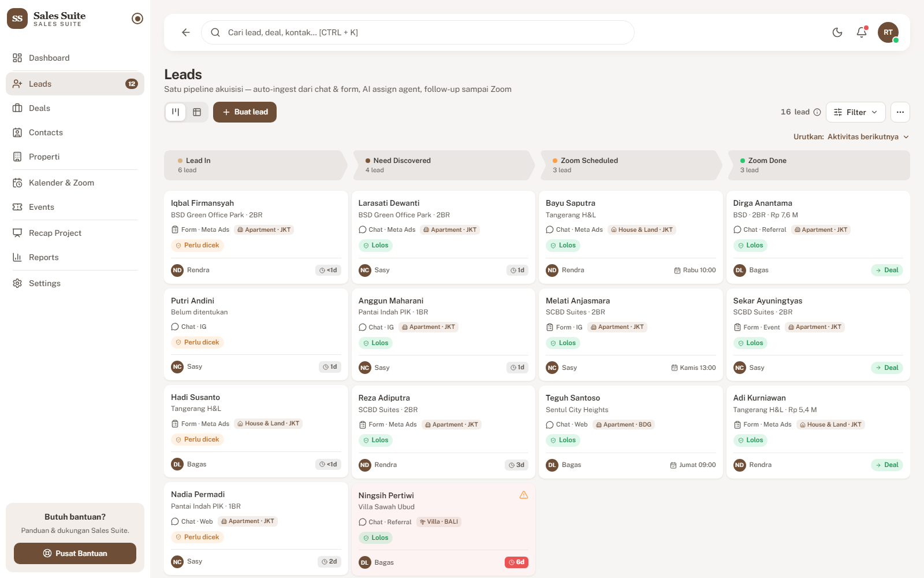Focus the lead search field
This screenshot has height=578, width=924.
coord(418,32)
